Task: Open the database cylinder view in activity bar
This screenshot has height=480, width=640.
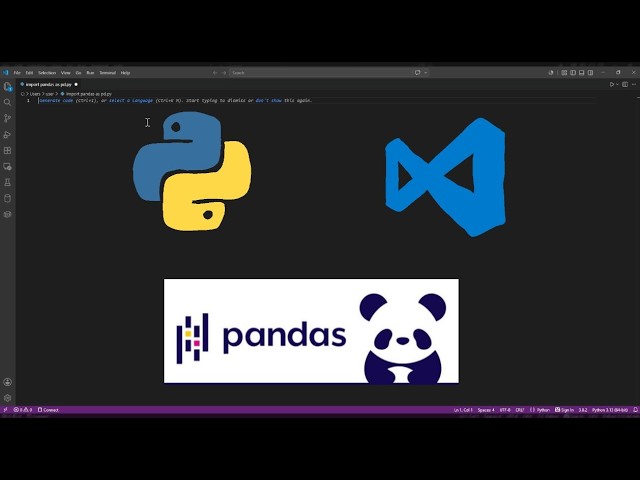Action: (x=7, y=198)
